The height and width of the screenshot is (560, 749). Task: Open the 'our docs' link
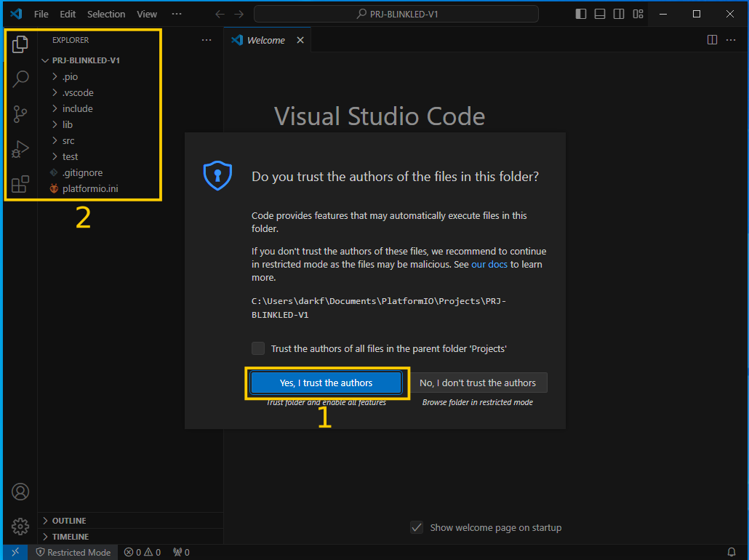pyautogui.click(x=489, y=264)
